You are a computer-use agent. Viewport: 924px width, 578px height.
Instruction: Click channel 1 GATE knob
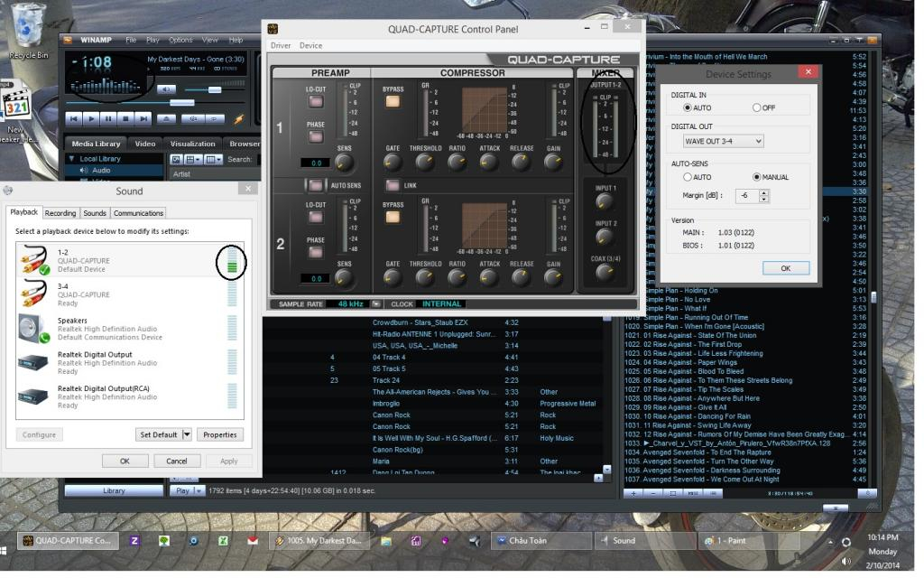point(392,163)
